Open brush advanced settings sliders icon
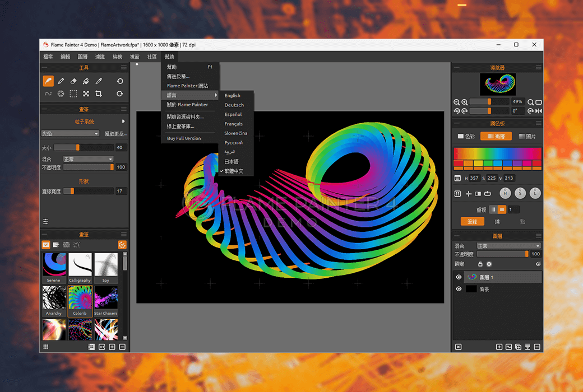This screenshot has width=583, height=392. pos(45,222)
